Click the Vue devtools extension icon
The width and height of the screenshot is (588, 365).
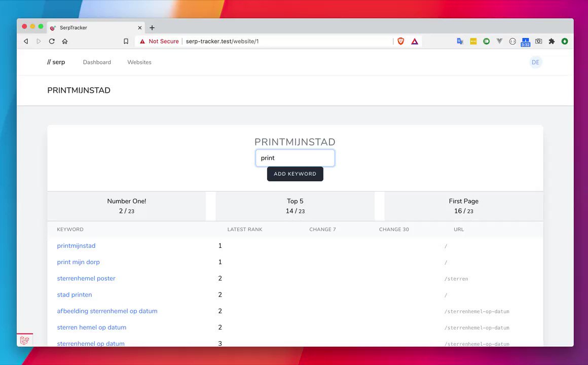click(499, 41)
